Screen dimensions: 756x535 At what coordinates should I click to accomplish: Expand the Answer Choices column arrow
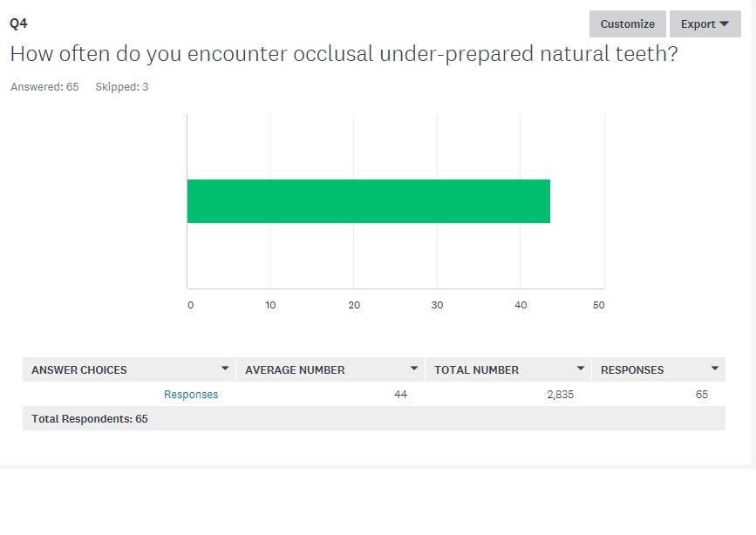(225, 369)
